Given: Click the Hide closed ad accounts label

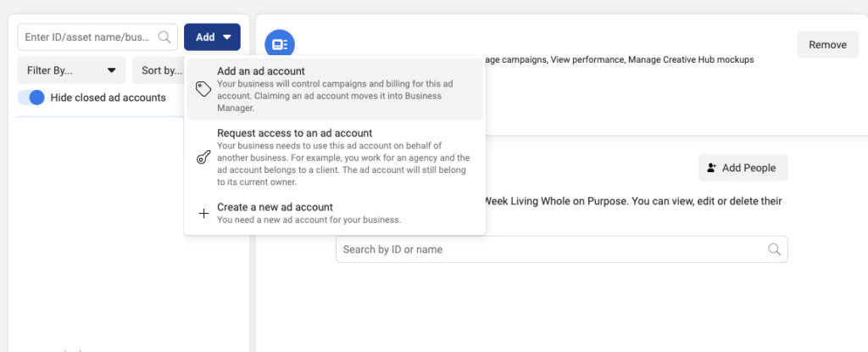Looking at the screenshot, I should click(x=108, y=98).
